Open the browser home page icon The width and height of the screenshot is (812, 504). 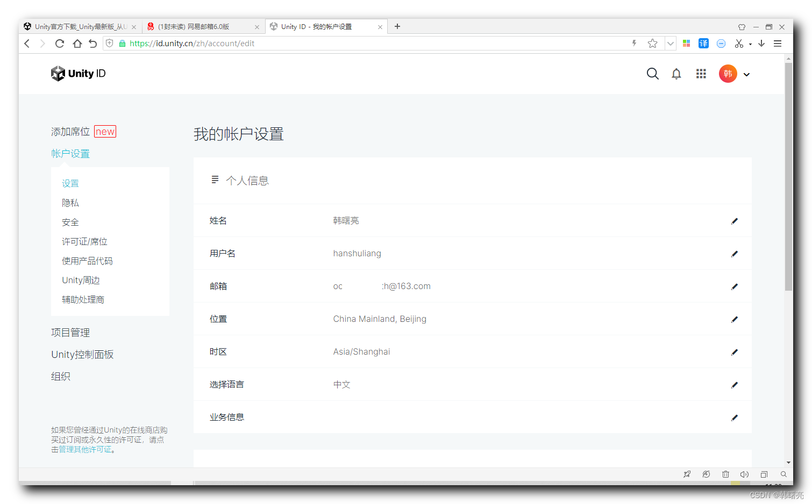77,44
